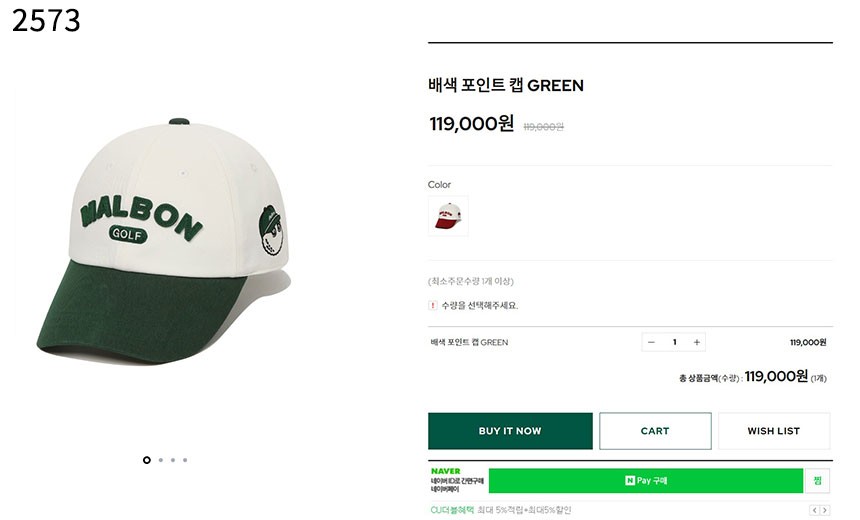Image resolution: width=860 pixels, height=520 pixels.
Task: Increase quantity with the plus button
Action: pos(697,342)
